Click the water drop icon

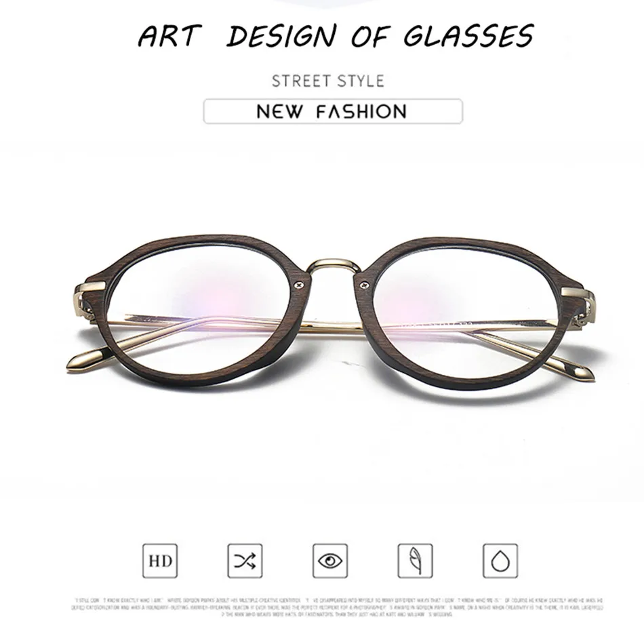click(x=500, y=561)
